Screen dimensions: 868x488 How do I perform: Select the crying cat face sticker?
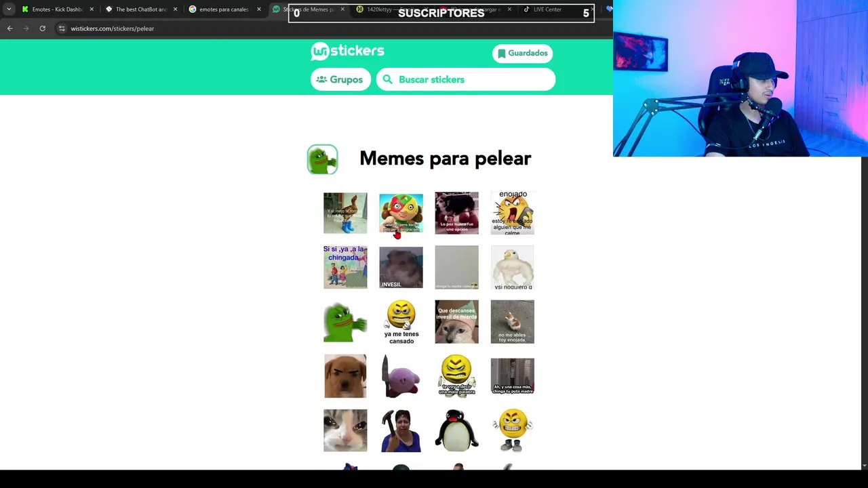345,430
